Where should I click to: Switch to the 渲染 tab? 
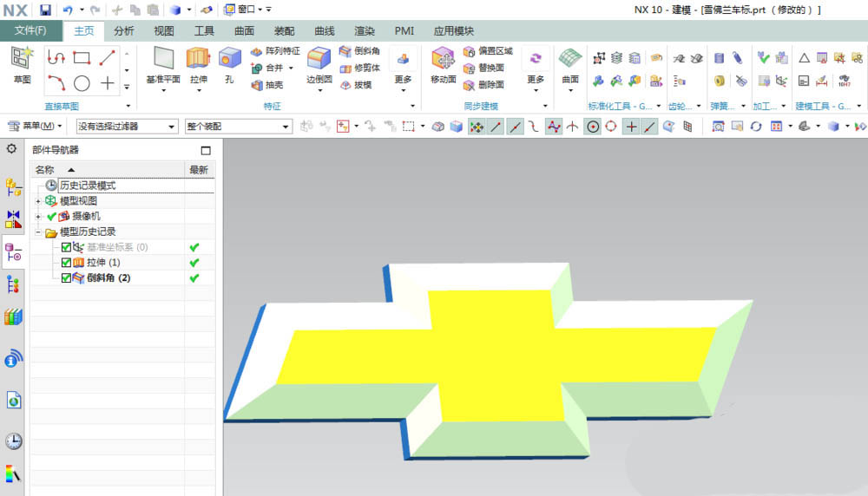[365, 31]
